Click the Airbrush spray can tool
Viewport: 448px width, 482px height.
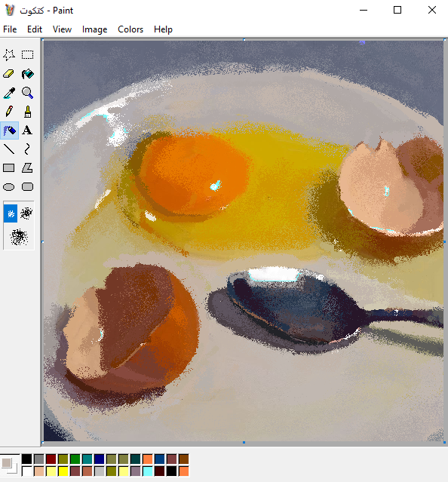[9, 130]
